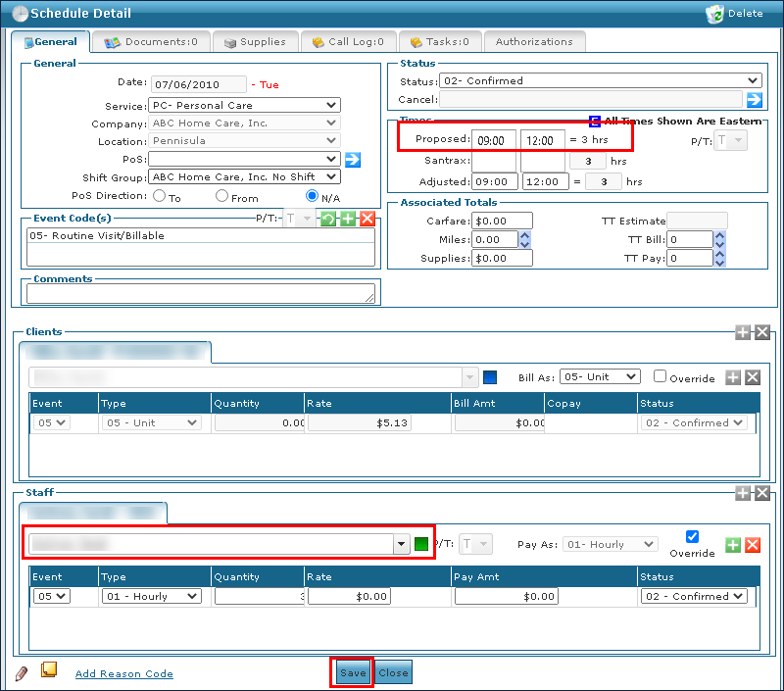Uncheck the staff Override checkbox
The image size is (784, 691).
(692, 536)
